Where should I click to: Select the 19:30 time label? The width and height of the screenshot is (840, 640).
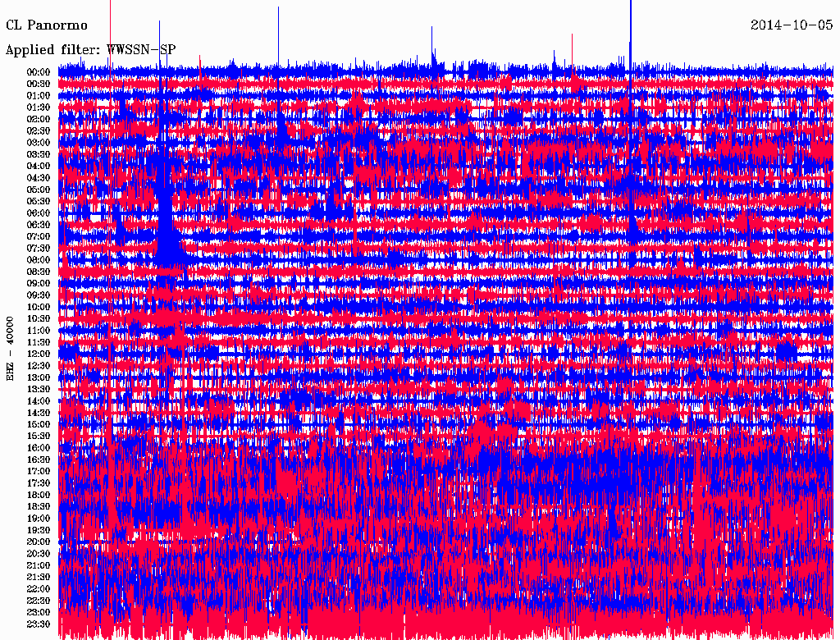click(x=39, y=530)
